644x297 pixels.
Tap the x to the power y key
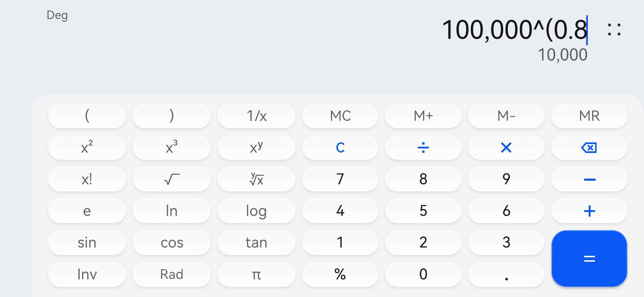[x=256, y=148]
